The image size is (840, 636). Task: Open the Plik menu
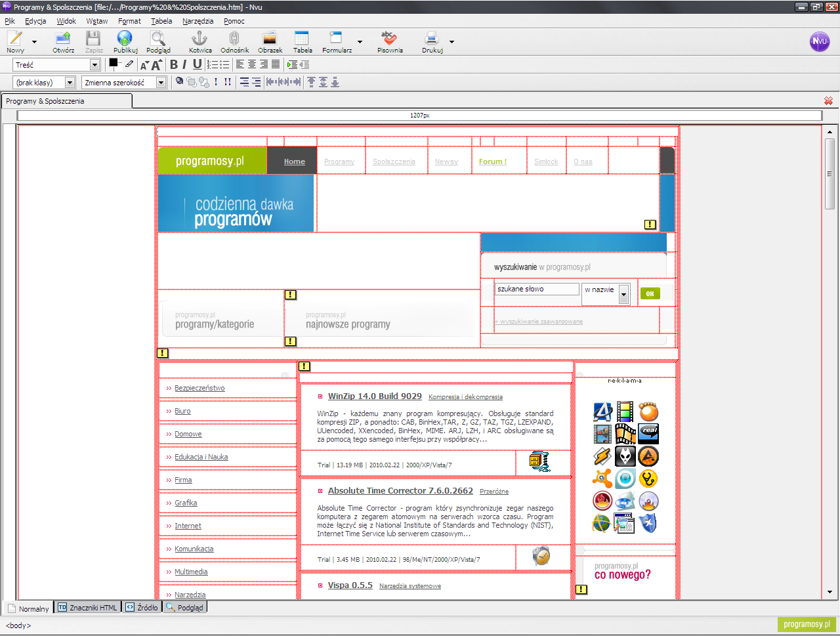[x=10, y=21]
